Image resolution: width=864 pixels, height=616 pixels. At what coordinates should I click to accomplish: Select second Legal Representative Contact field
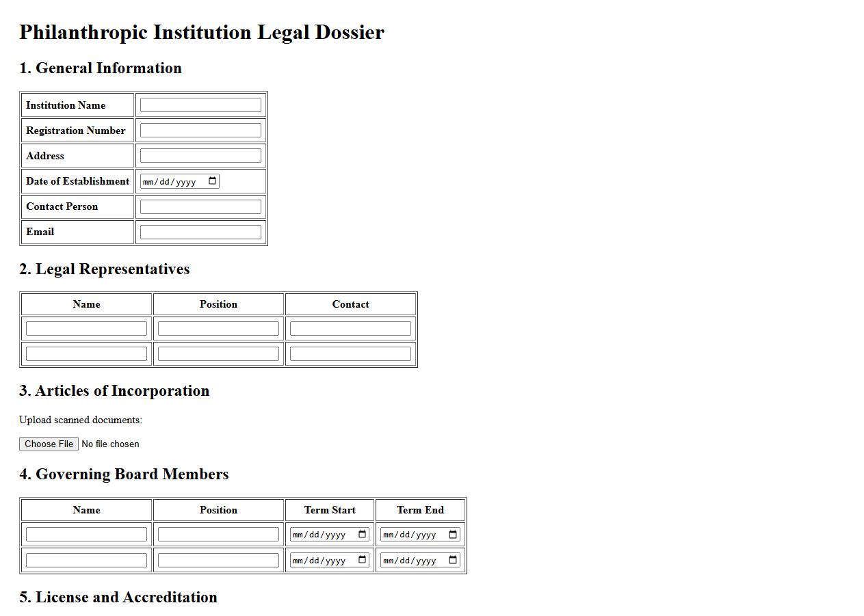[x=350, y=354]
